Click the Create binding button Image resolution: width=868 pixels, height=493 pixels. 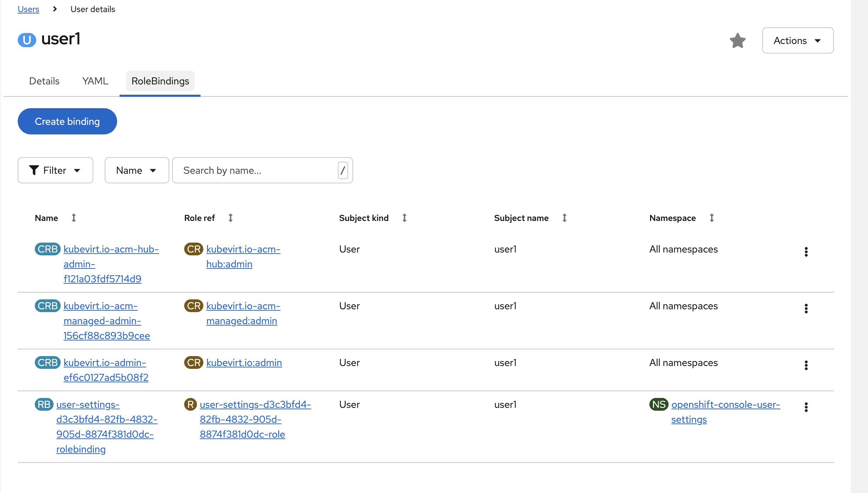[67, 121]
